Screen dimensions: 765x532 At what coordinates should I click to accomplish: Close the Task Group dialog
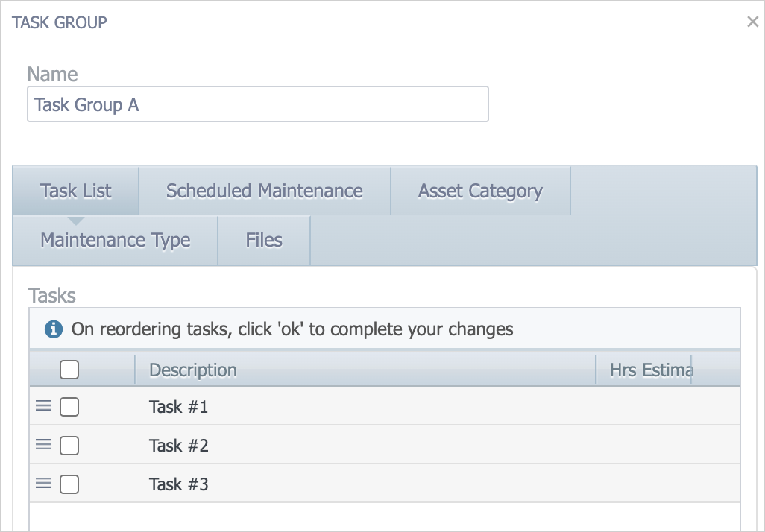(752, 22)
